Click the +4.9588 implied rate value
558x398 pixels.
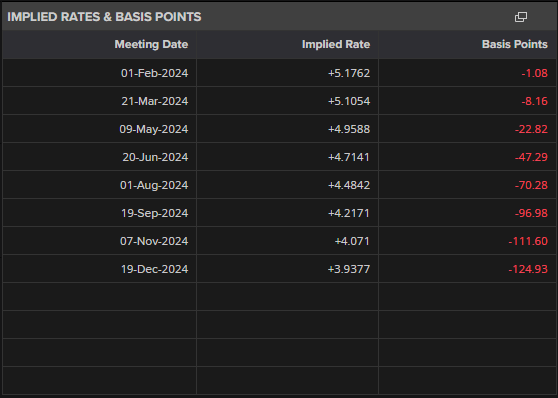coord(349,129)
